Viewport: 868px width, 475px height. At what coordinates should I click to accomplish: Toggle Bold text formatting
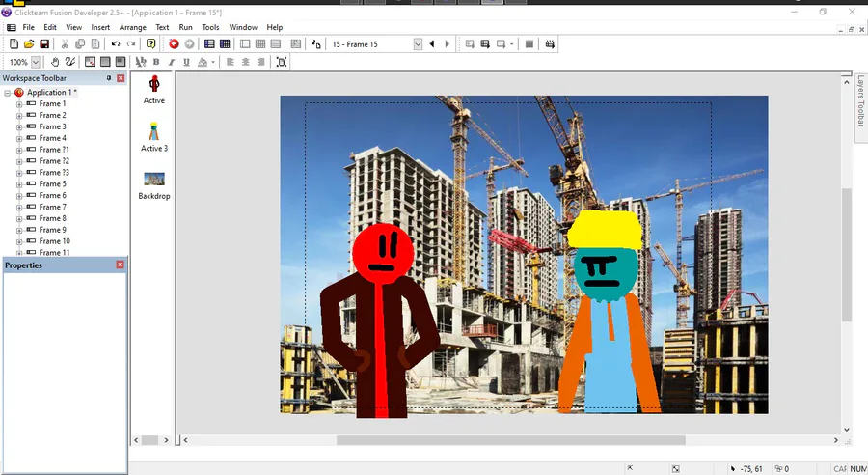click(156, 62)
